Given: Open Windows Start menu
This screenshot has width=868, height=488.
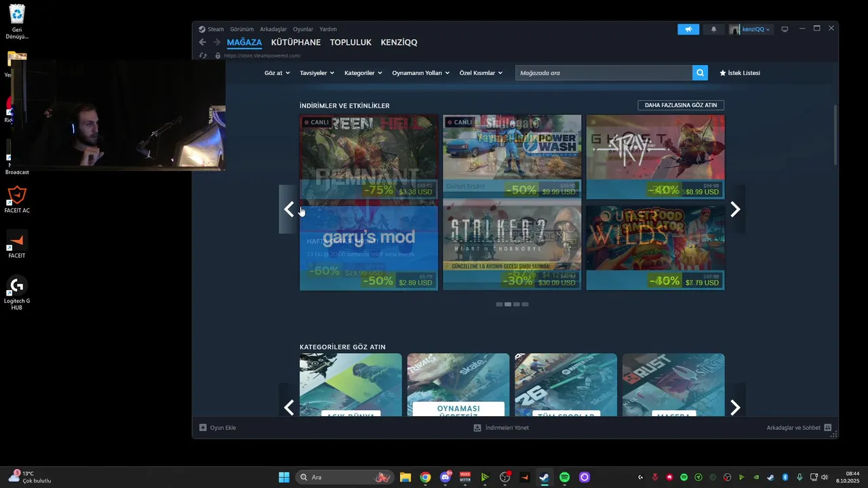Looking at the screenshot, I should 284,477.
